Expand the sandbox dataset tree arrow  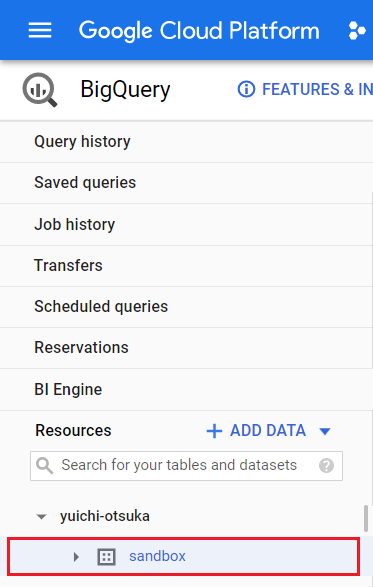coord(76,557)
